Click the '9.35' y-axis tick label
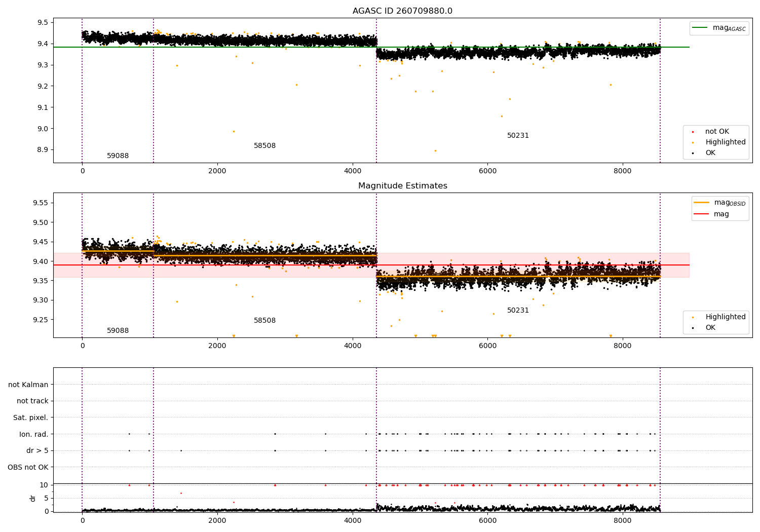The image size is (760, 532). [x=41, y=281]
